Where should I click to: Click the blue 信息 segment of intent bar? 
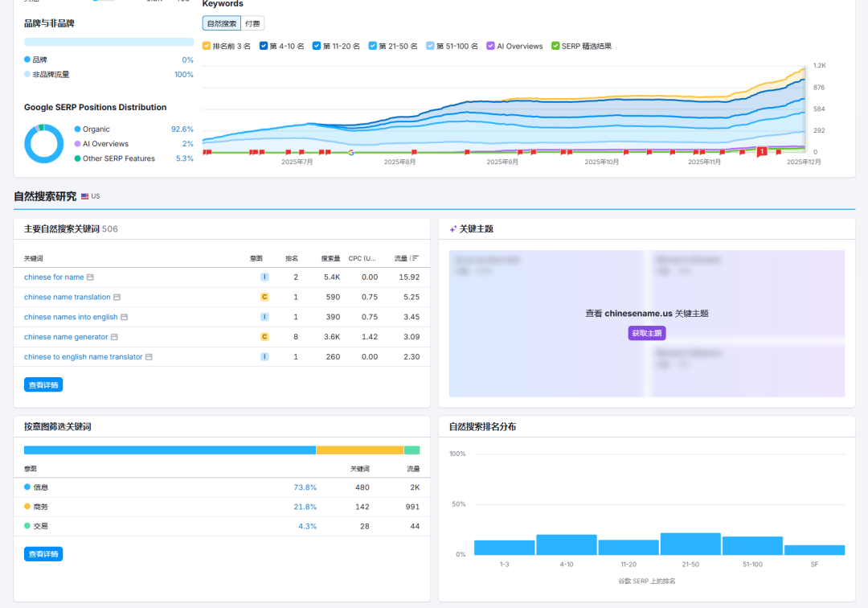[x=170, y=450]
